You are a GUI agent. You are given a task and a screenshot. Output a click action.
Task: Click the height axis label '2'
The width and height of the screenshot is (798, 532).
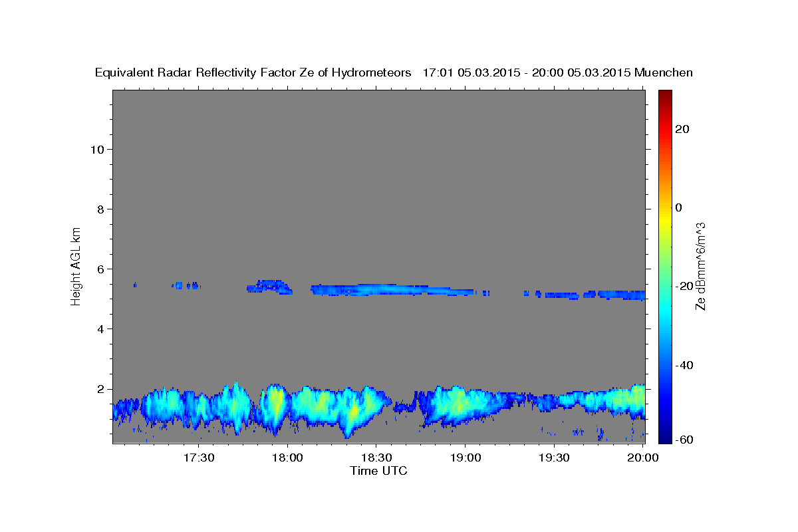click(101, 389)
